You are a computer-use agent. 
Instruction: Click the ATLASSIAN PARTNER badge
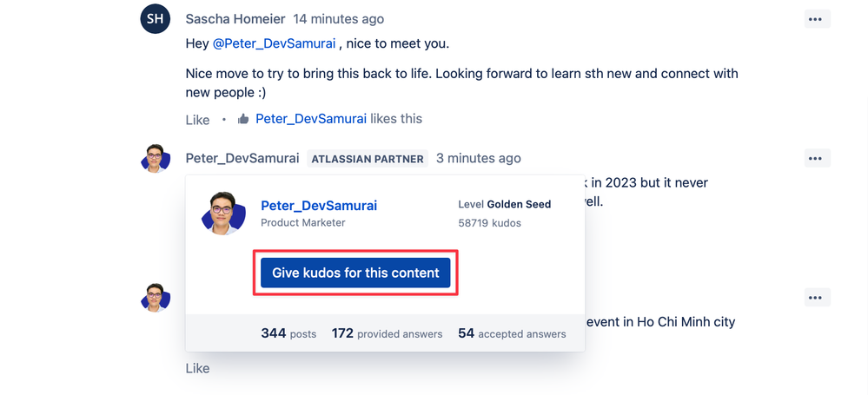368,159
